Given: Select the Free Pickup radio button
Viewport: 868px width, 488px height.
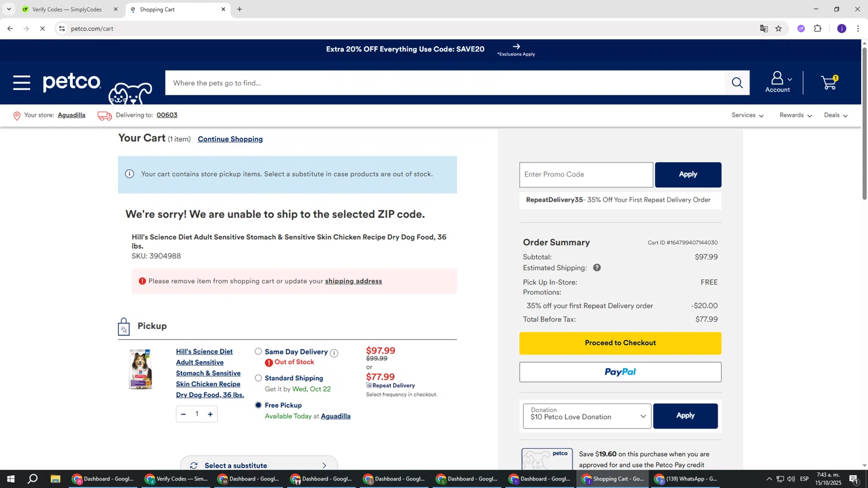Looking at the screenshot, I should (259, 405).
